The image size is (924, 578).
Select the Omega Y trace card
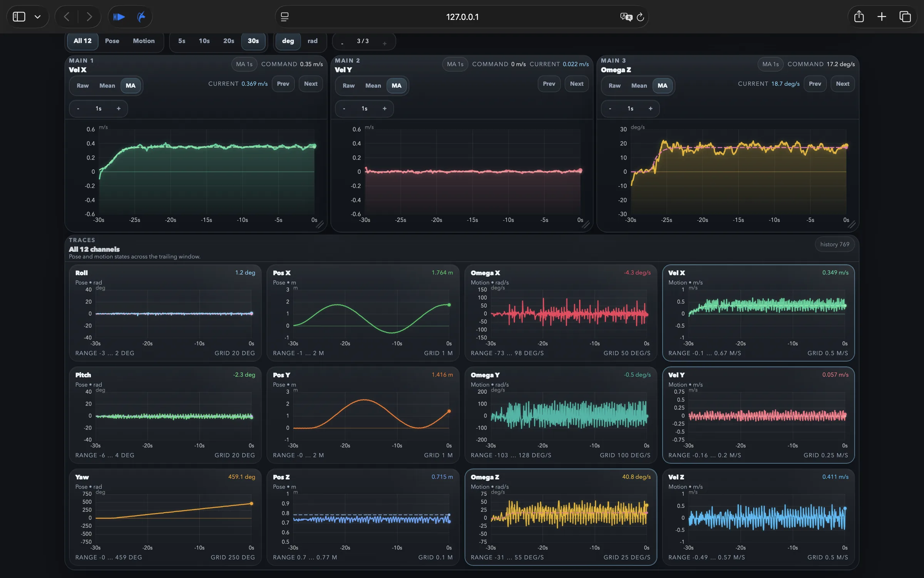[561, 415]
